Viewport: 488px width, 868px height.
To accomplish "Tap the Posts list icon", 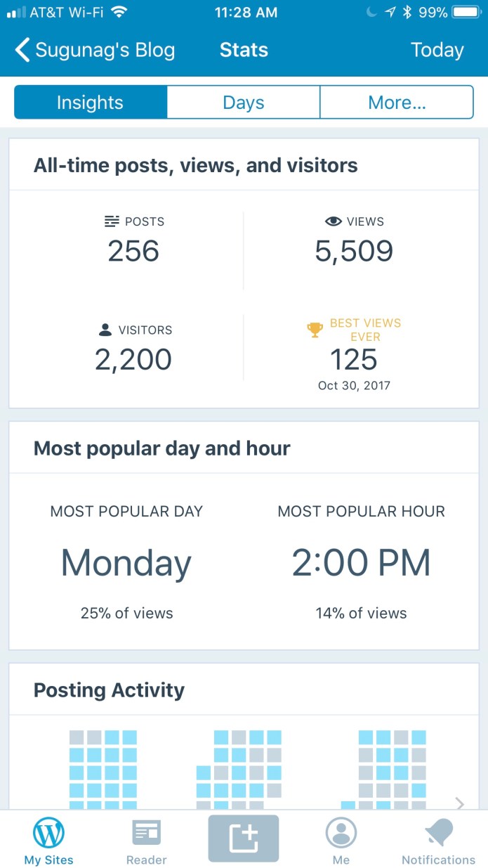I will (112, 221).
